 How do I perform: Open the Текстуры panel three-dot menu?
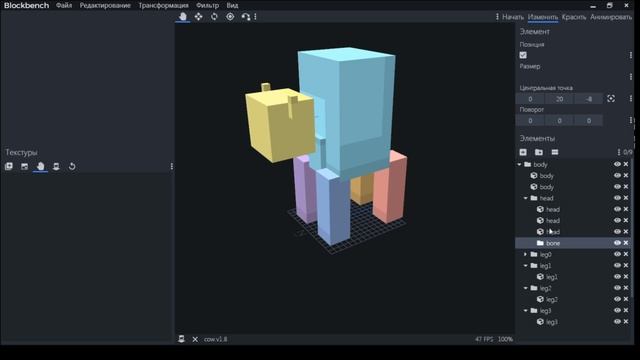tap(172, 167)
